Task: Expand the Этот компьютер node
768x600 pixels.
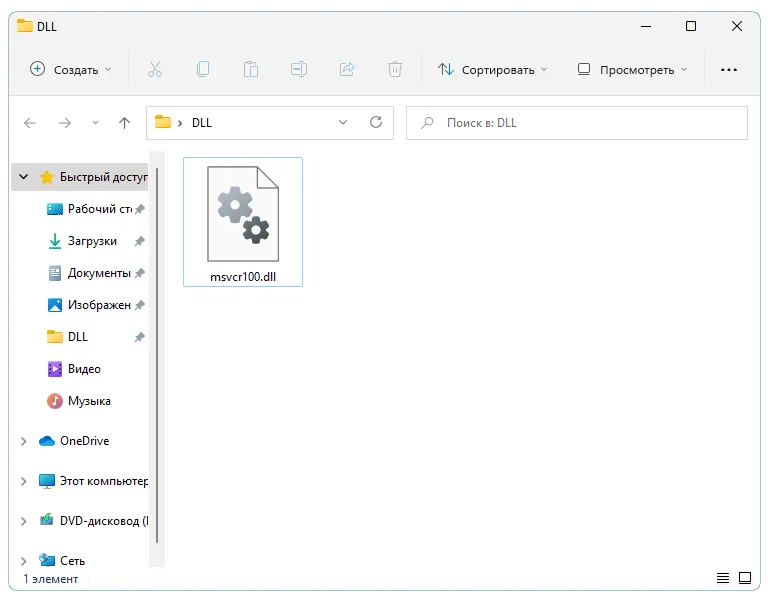Action: (24, 481)
